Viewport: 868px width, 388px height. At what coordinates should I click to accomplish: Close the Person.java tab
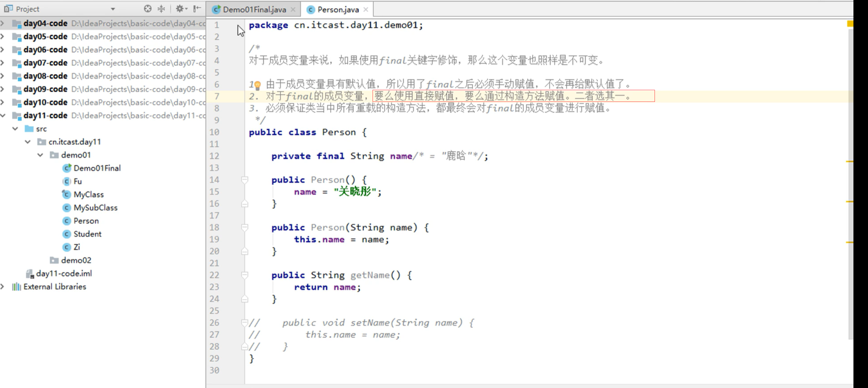pyautogui.click(x=366, y=10)
